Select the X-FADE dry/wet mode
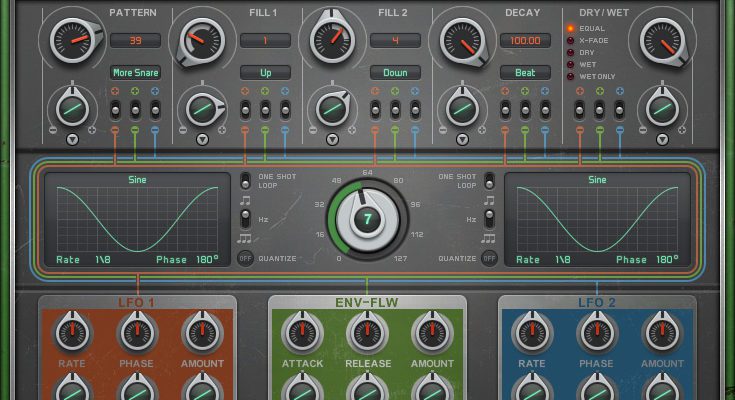 pos(571,40)
